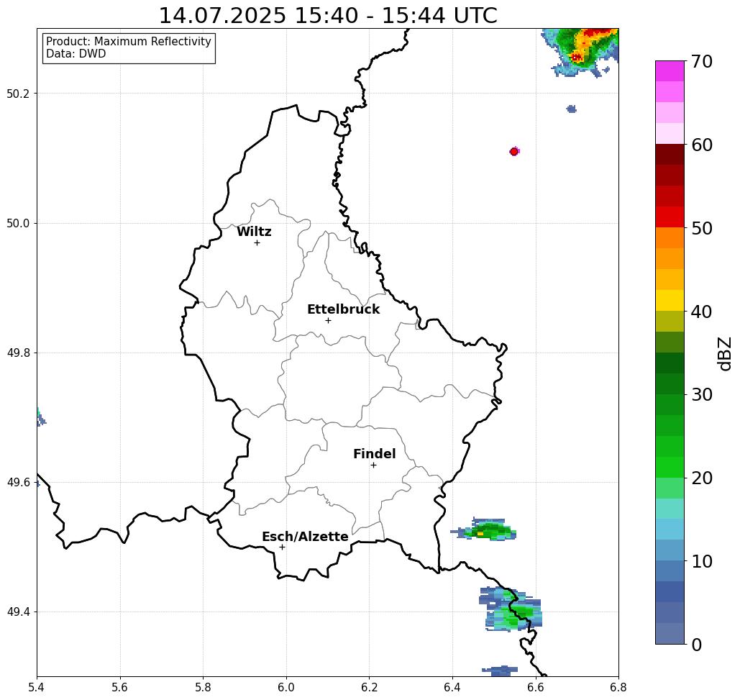Screen dimensions: 740x700
Task: Click the "Product: Maximum Reflectivity" text
Action: [x=128, y=42]
